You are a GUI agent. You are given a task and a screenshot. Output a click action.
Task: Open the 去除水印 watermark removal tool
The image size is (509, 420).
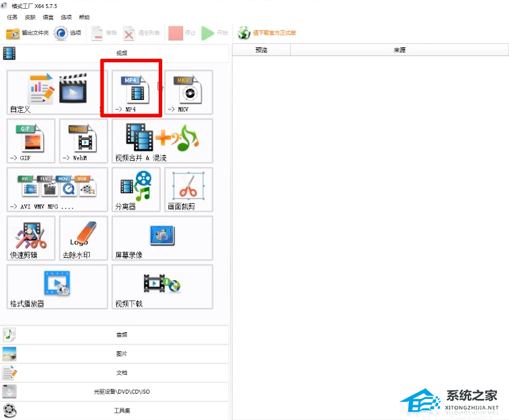(x=83, y=238)
